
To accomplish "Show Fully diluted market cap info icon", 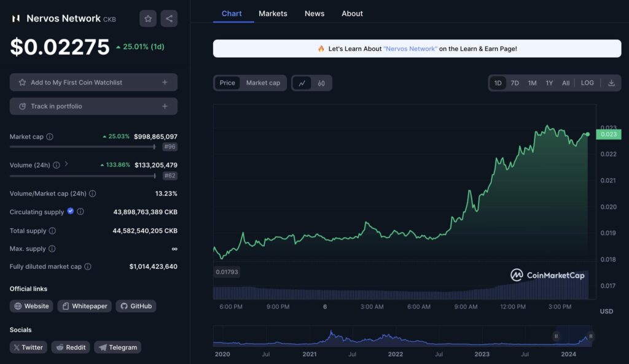I will coord(88,266).
